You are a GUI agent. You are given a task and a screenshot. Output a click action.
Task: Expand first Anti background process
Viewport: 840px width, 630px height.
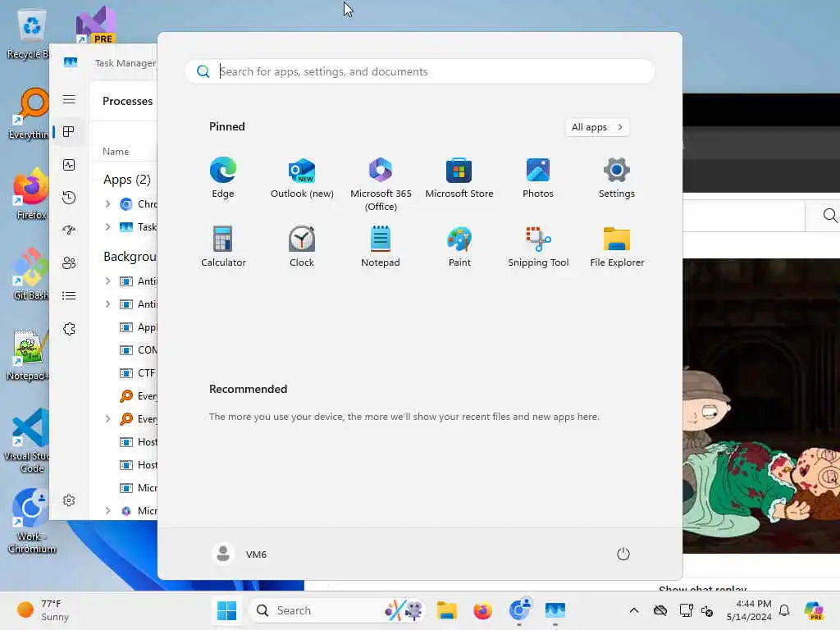coord(107,281)
